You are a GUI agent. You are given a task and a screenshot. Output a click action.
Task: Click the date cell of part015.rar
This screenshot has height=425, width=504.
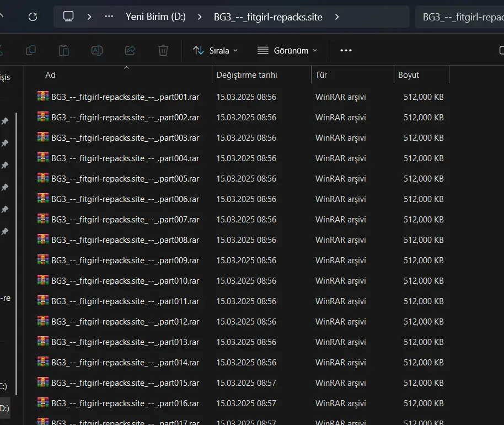click(x=246, y=383)
